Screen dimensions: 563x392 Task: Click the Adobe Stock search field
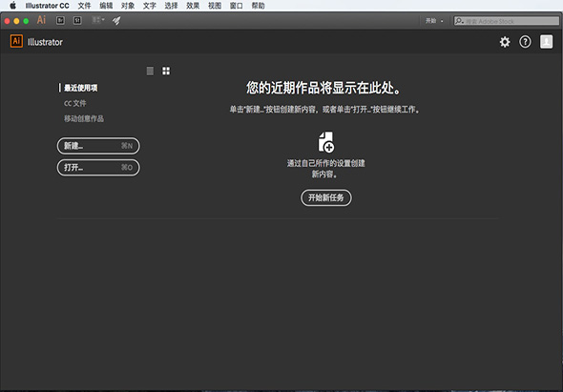(507, 21)
